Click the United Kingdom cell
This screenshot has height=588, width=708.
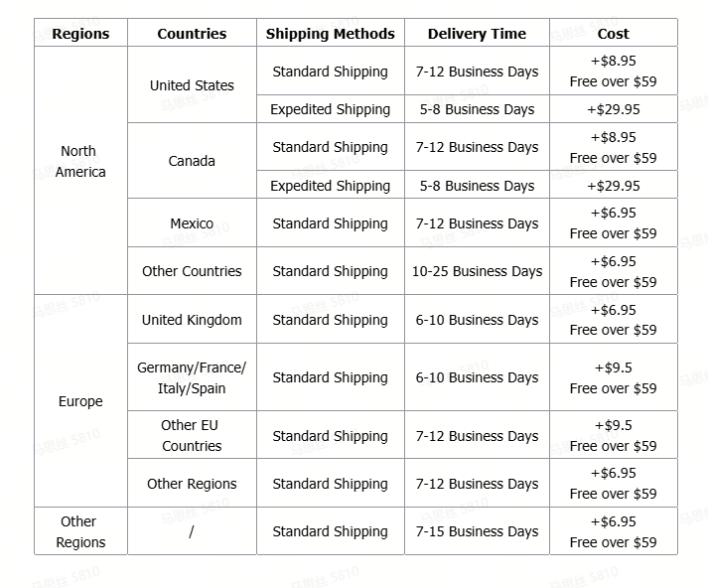[192, 320]
